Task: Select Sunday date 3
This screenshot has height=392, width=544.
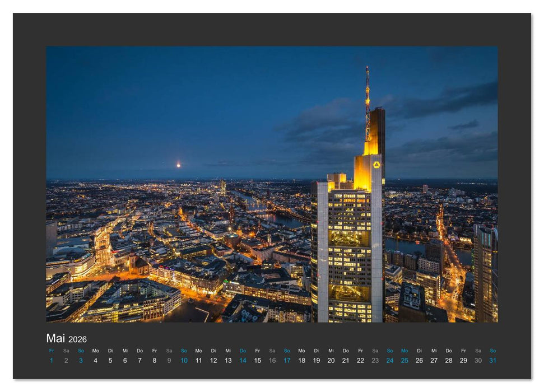Action: 80,360
